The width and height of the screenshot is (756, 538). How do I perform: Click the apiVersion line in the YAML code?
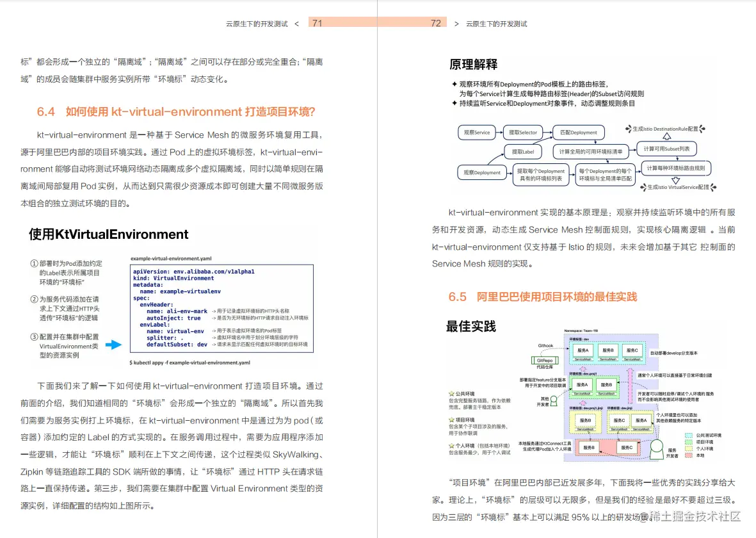click(x=194, y=272)
